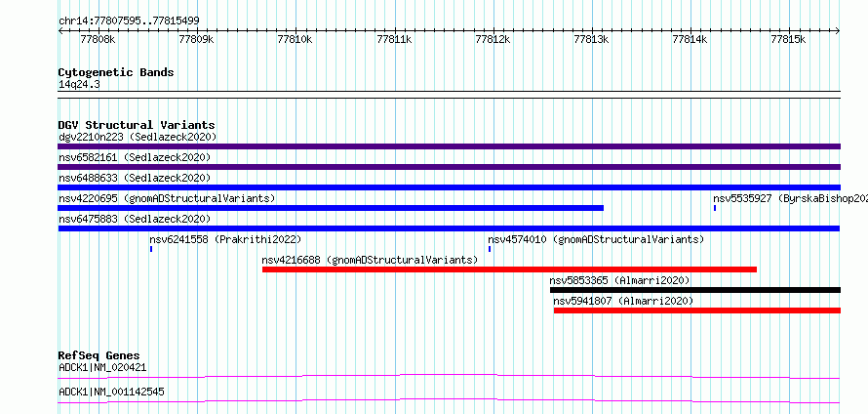Select the purple bar under dgv2210n223
This screenshot has width=868, height=414.
coord(449,146)
